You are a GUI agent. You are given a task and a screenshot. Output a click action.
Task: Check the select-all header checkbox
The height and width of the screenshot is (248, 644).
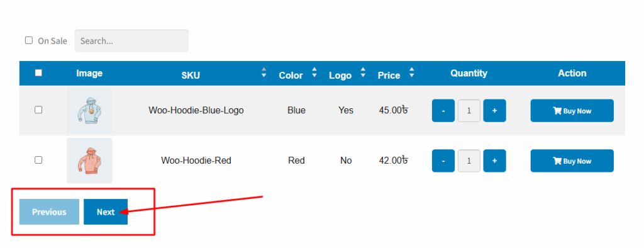point(38,73)
